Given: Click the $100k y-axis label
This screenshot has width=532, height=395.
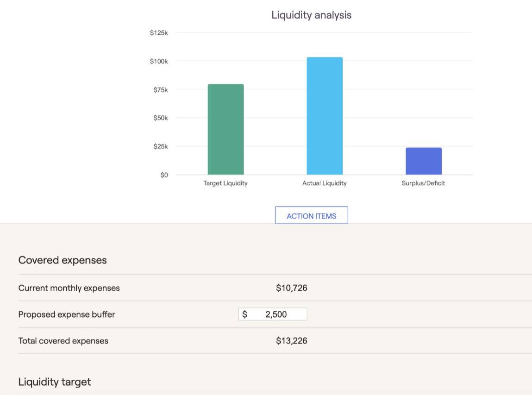Looking at the screenshot, I should pyautogui.click(x=159, y=62).
